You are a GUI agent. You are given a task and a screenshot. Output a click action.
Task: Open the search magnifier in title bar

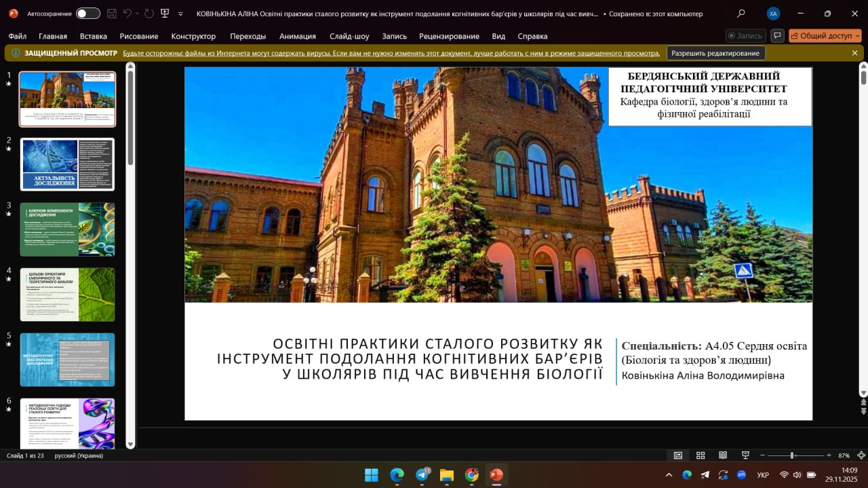[741, 14]
